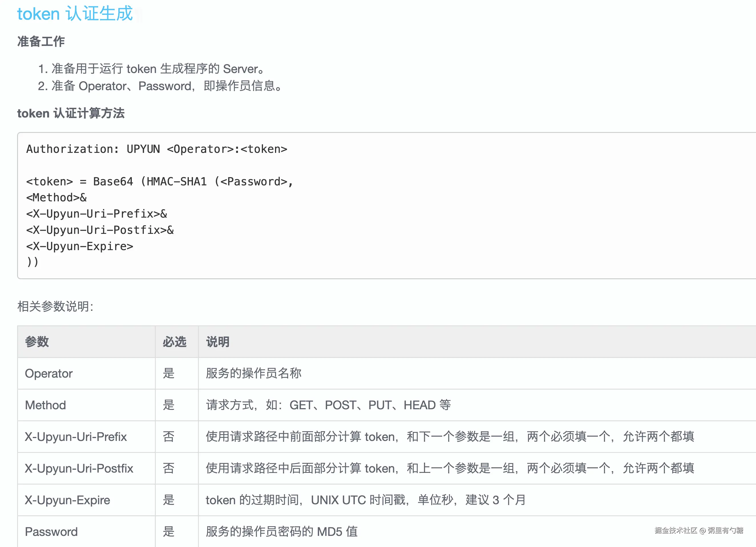Click the Base64 HMAC-SHA1 code line
Image resolution: width=756 pixels, height=547 pixels.
click(159, 182)
